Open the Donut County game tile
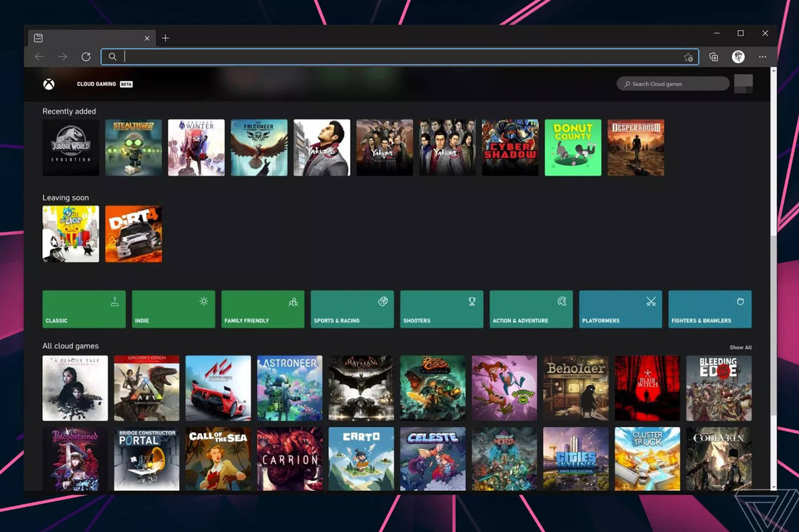799x532 pixels. [573, 147]
